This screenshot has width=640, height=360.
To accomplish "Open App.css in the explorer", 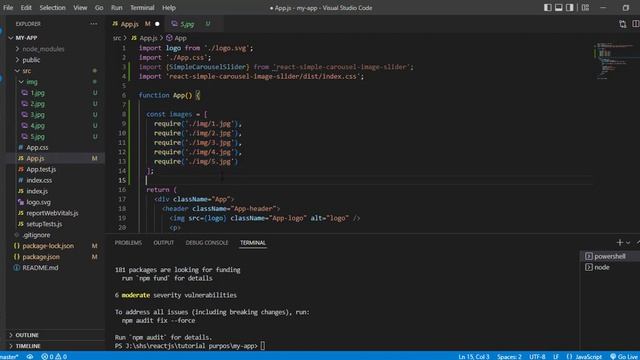I will click(37, 147).
